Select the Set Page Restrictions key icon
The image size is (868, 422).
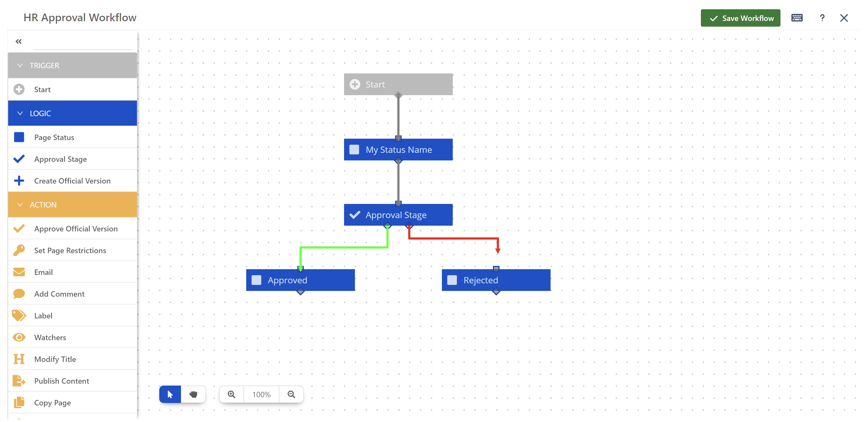click(19, 250)
